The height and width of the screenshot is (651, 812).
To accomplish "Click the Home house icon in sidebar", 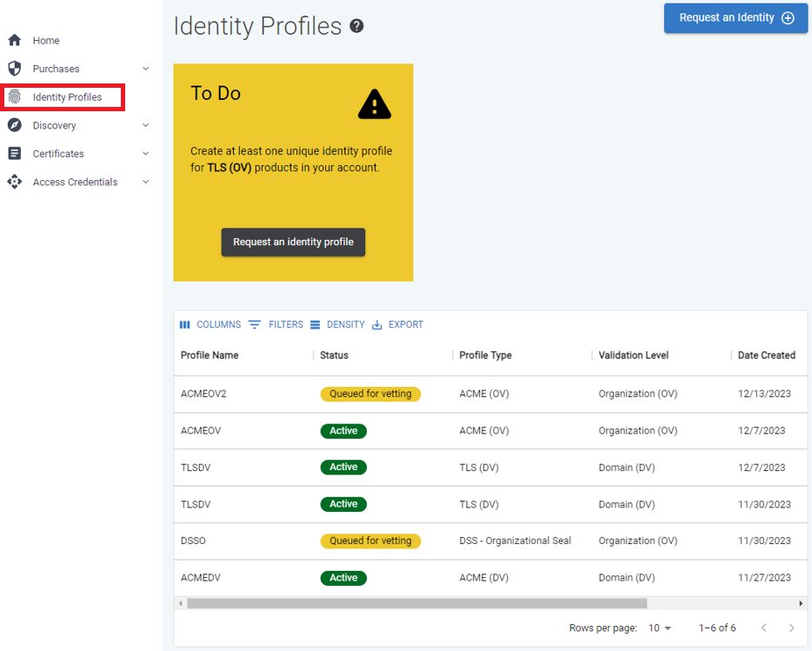I will [14, 41].
